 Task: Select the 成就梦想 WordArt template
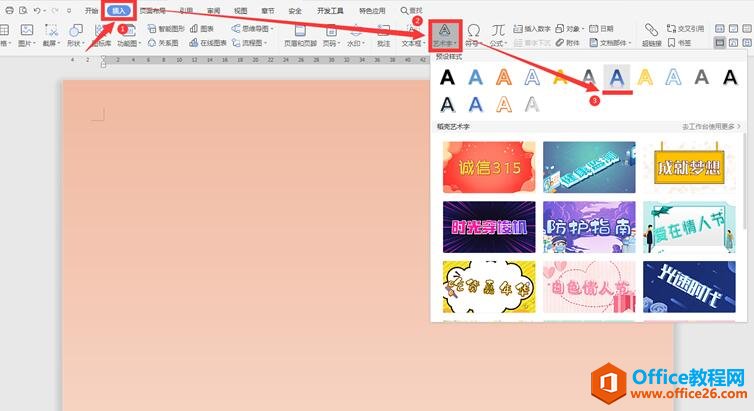(x=689, y=167)
